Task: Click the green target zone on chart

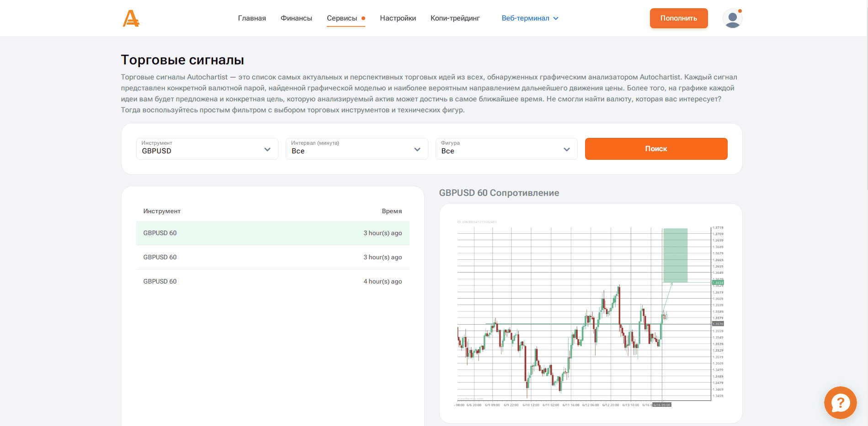Action: (675, 255)
